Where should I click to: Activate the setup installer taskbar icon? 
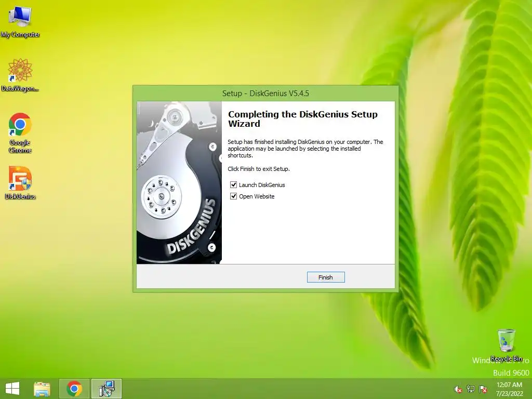pyautogui.click(x=107, y=389)
